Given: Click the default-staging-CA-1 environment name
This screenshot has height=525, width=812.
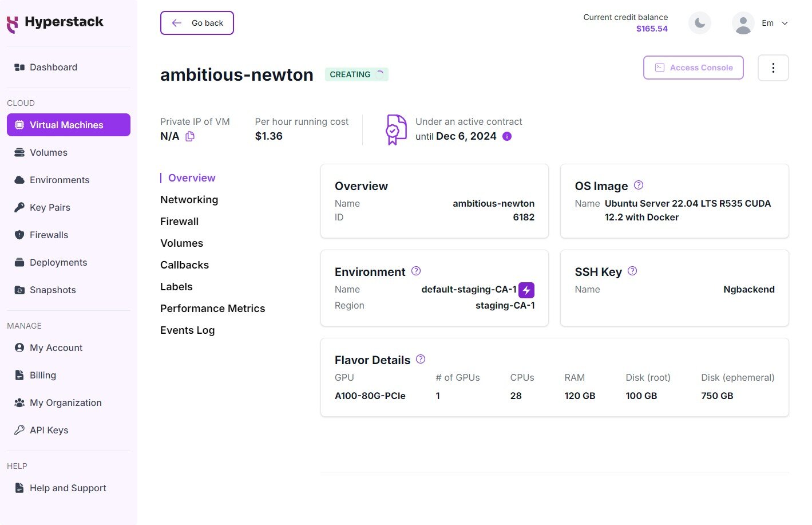Looking at the screenshot, I should (x=469, y=290).
